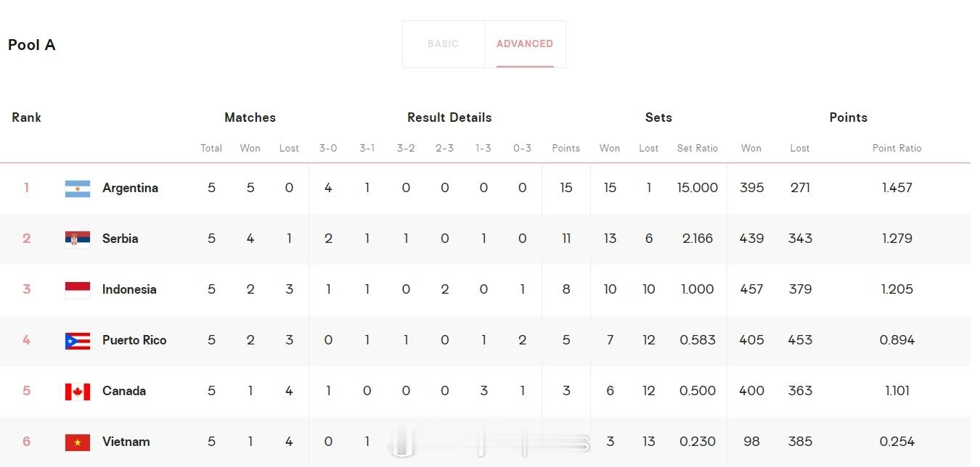
Task: Click the Puerto Rico flag icon
Action: point(78,341)
